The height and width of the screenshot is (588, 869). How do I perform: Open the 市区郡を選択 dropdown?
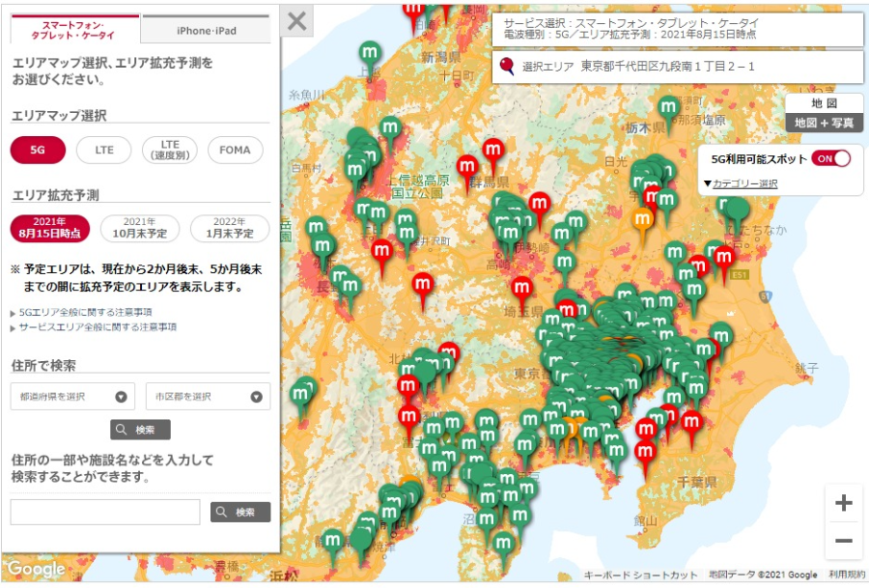(208, 396)
